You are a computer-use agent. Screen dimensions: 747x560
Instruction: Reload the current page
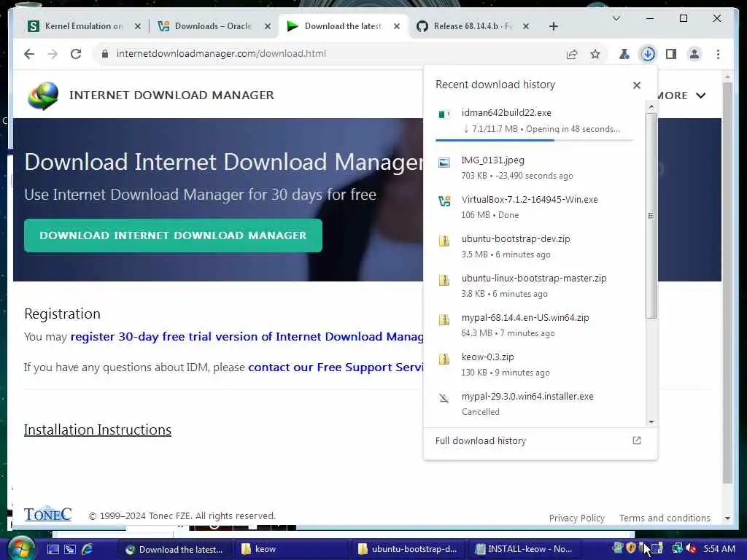point(76,54)
